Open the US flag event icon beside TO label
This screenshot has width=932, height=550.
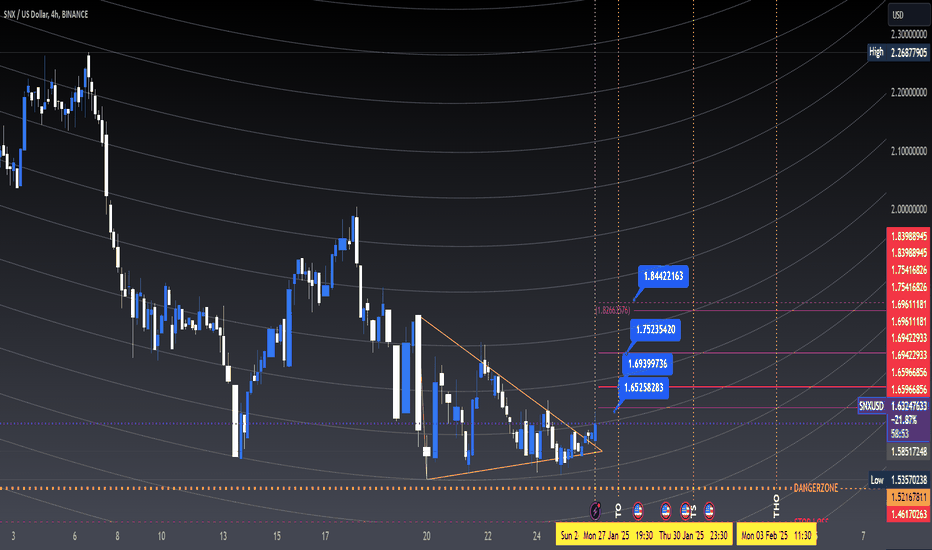(638, 510)
